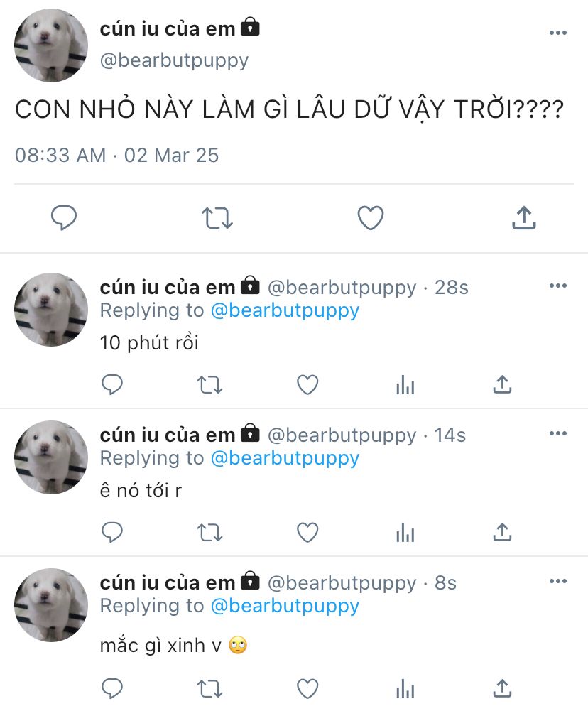The image size is (588, 711).
Task: Retweet the main tweet
Action: click(217, 217)
